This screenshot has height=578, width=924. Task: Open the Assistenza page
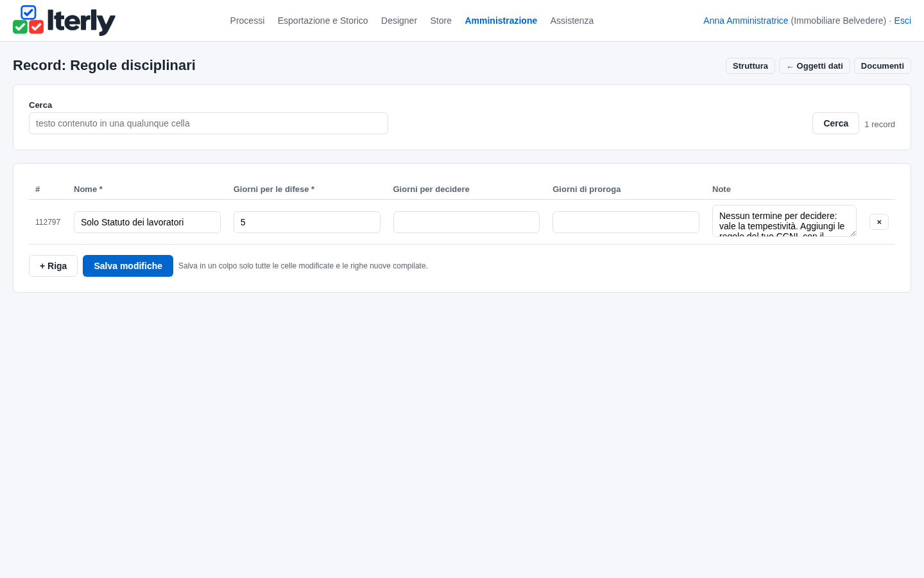(x=572, y=21)
